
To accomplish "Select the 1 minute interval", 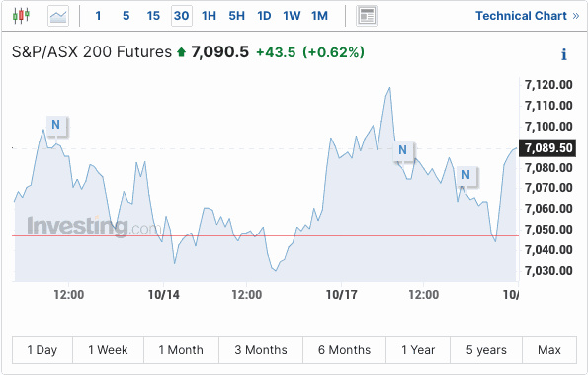I will pos(98,16).
